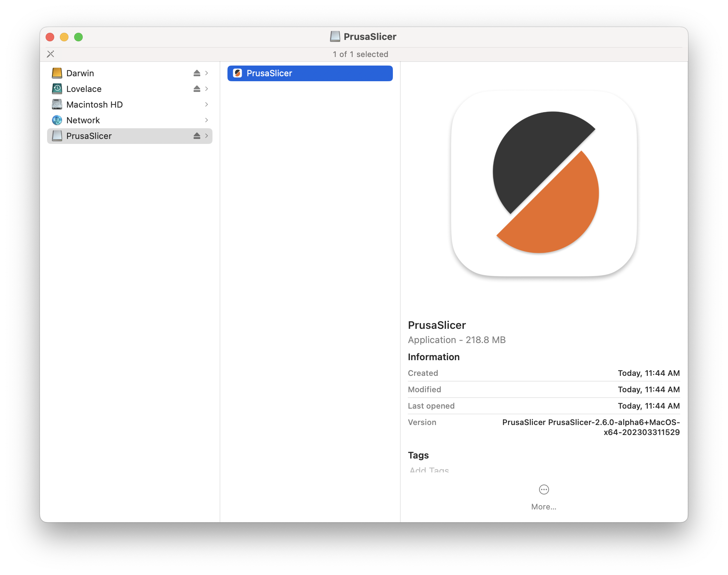
Task: Click the More... label in preview pane
Action: pyautogui.click(x=544, y=507)
